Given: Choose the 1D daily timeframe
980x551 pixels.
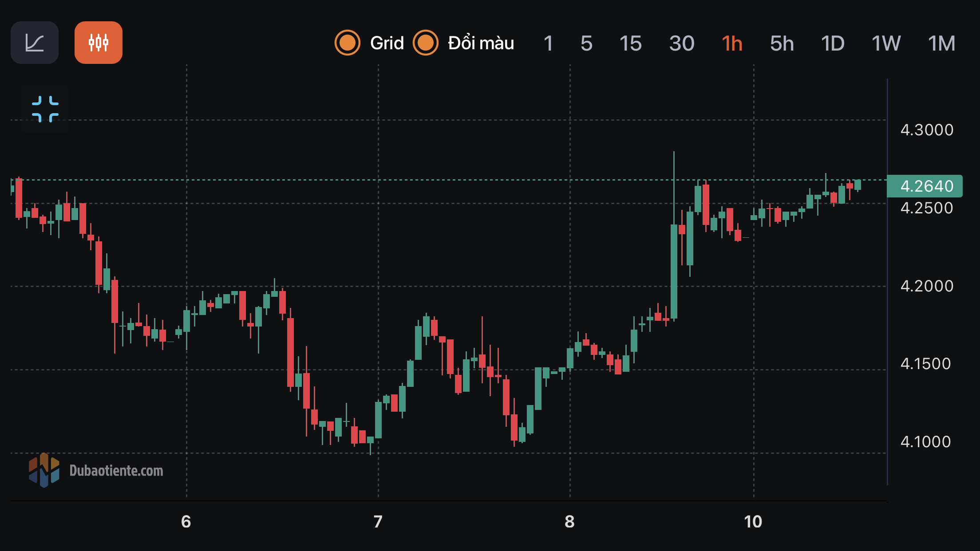Looking at the screenshot, I should [x=833, y=43].
